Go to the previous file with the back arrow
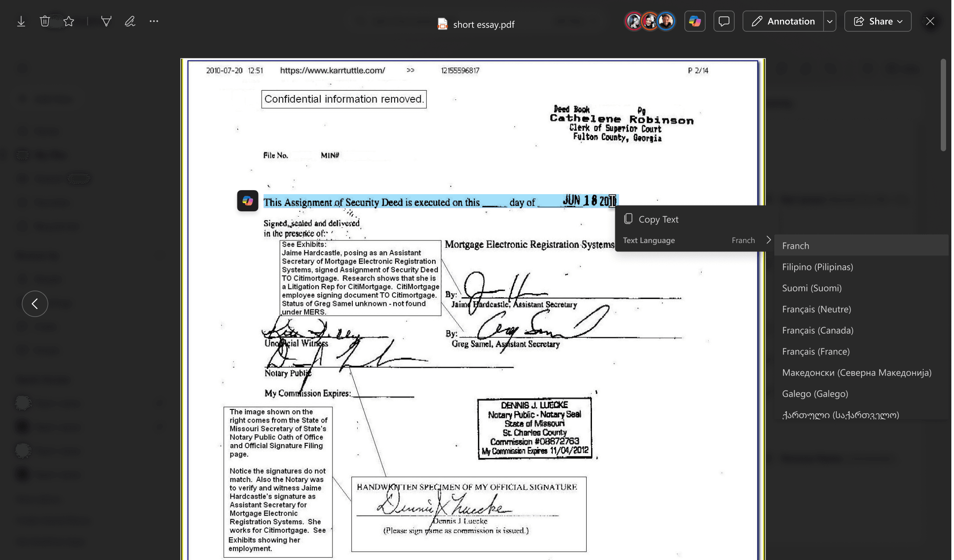954x560 pixels. [x=35, y=304]
